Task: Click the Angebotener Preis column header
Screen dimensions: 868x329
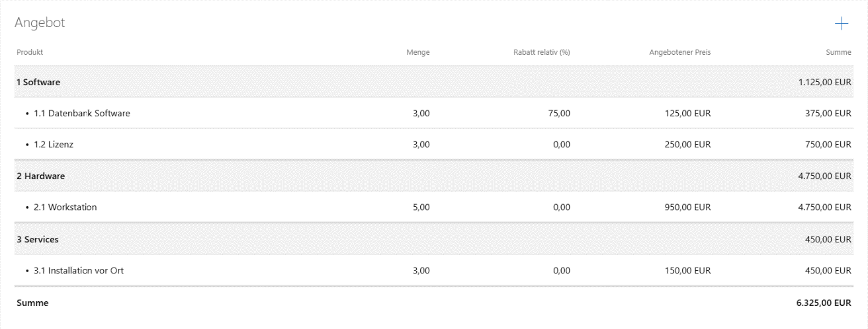Action: click(x=680, y=52)
